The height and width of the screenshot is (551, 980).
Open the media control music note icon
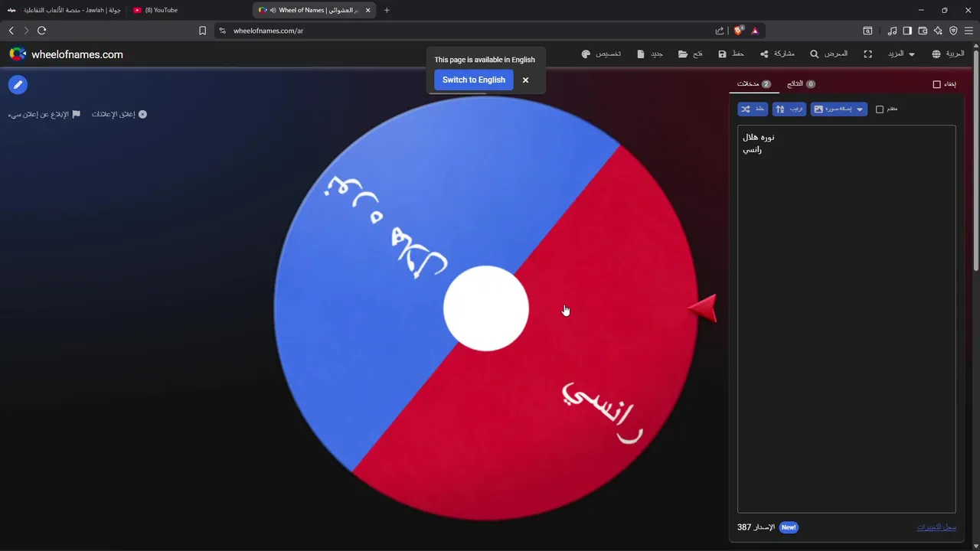(x=892, y=31)
